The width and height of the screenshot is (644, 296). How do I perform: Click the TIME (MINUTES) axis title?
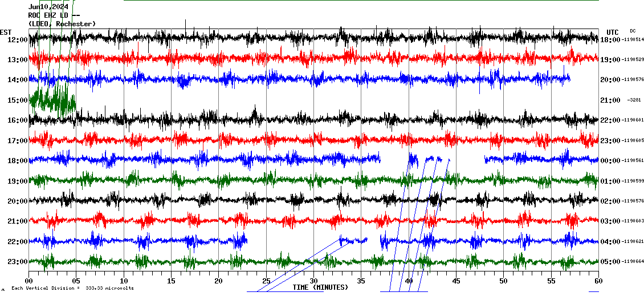[x=320, y=287]
